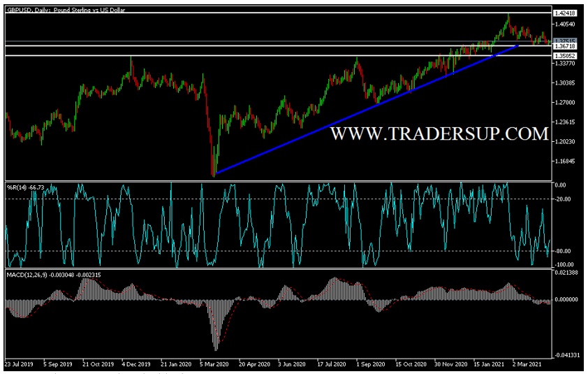Click the 1.27000 price axis value
Screen dimensions: 588x374
point(565,103)
